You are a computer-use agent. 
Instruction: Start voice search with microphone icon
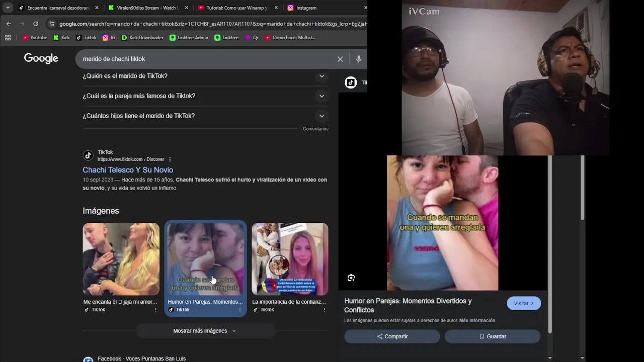pyautogui.click(x=359, y=59)
